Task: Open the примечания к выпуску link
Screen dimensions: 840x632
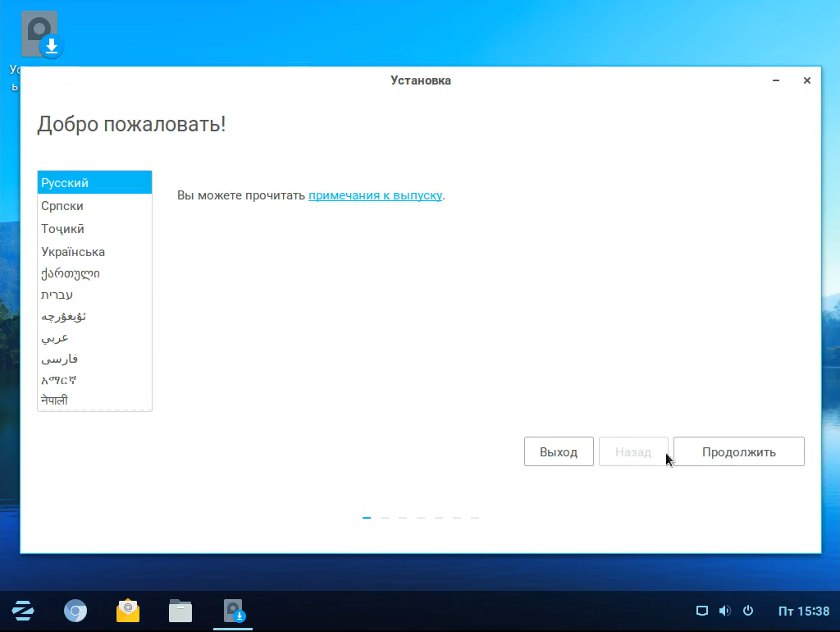Action: pos(375,195)
